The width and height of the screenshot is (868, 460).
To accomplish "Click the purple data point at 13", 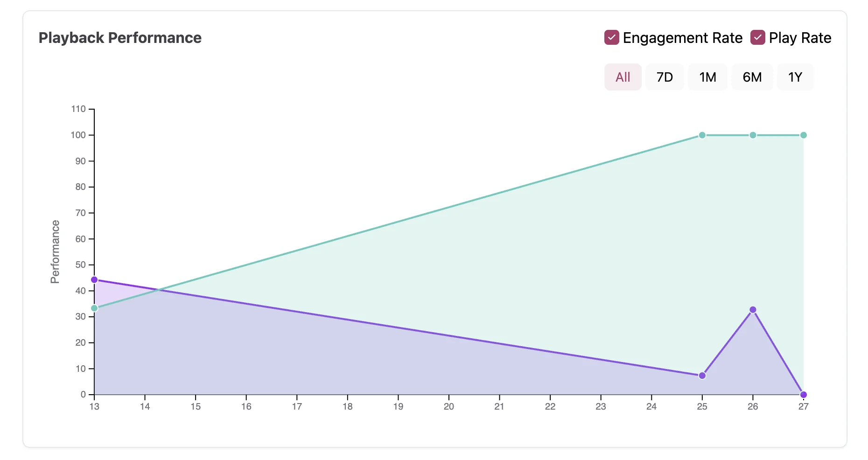I will pyautogui.click(x=94, y=280).
